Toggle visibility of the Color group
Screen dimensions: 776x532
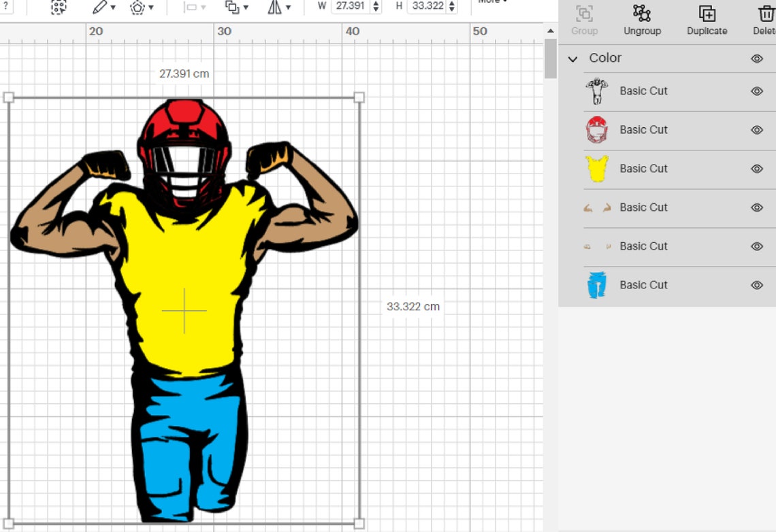(757, 59)
